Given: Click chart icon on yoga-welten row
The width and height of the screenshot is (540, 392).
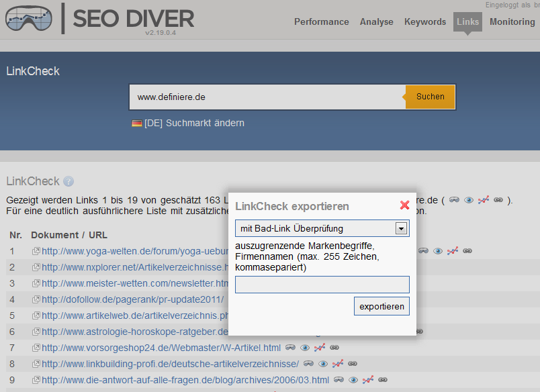Looking at the screenshot, I should [453, 250].
